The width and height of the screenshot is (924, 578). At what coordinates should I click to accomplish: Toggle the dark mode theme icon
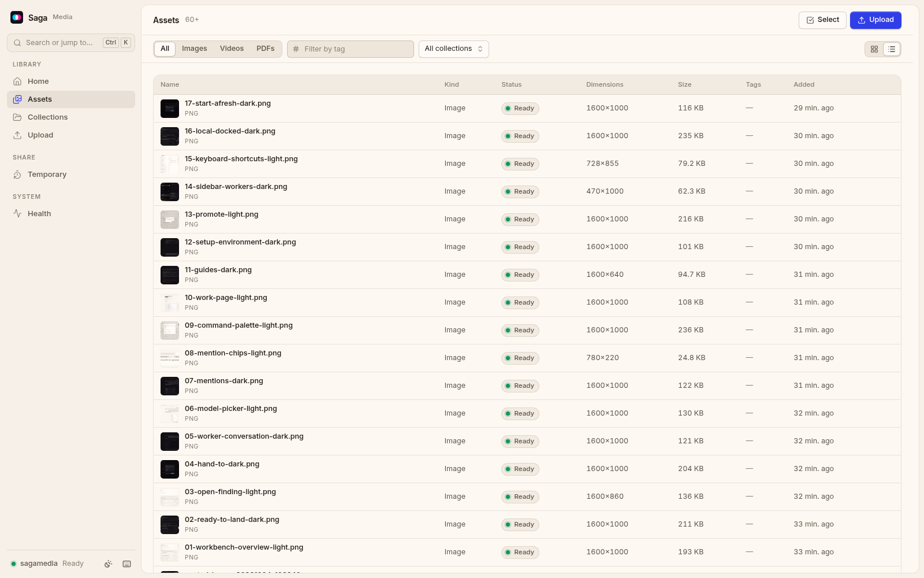pos(108,564)
